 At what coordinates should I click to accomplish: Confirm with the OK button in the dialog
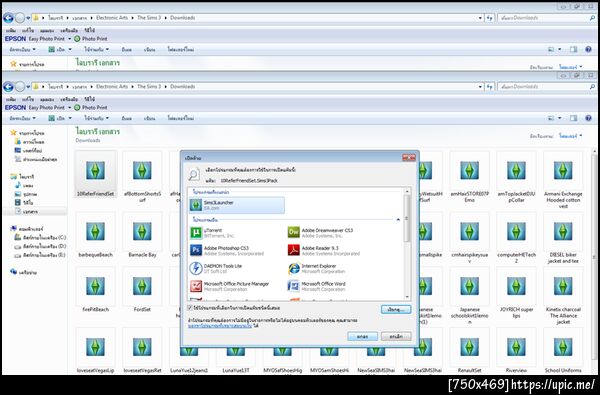click(362, 336)
